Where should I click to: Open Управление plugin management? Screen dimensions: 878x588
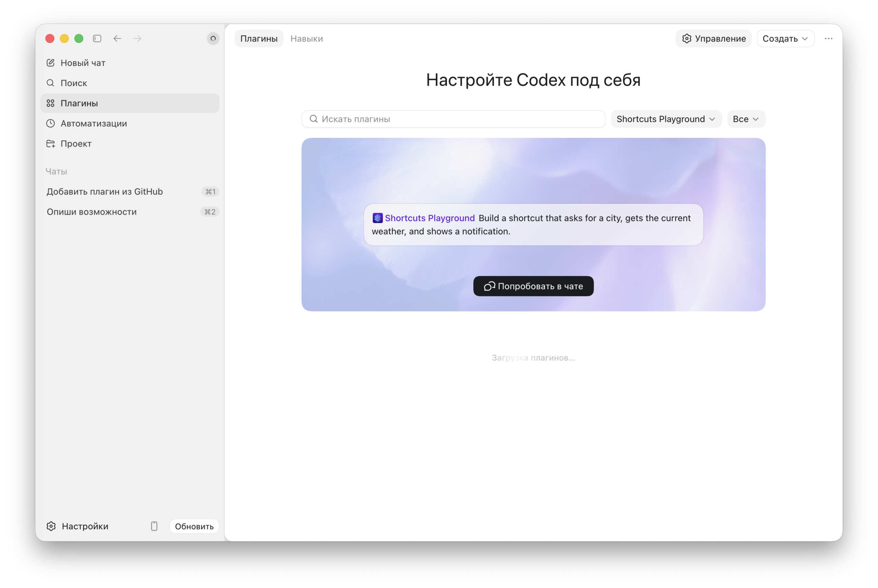[x=713, y=39]
